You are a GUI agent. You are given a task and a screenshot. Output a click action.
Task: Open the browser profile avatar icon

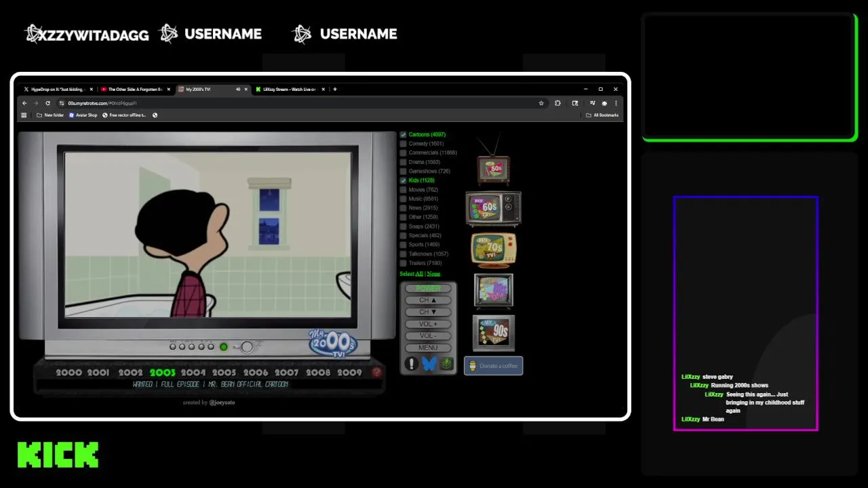(x=604, y=103)
